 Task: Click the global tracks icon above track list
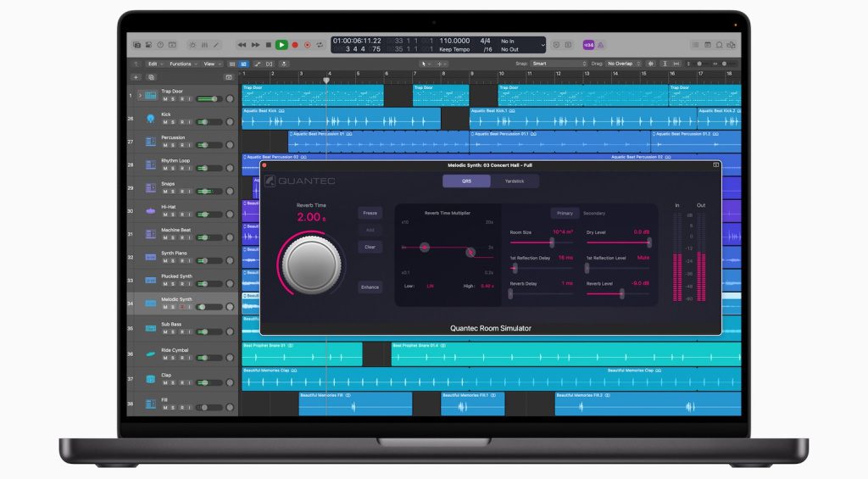click(x=229, y=77)
